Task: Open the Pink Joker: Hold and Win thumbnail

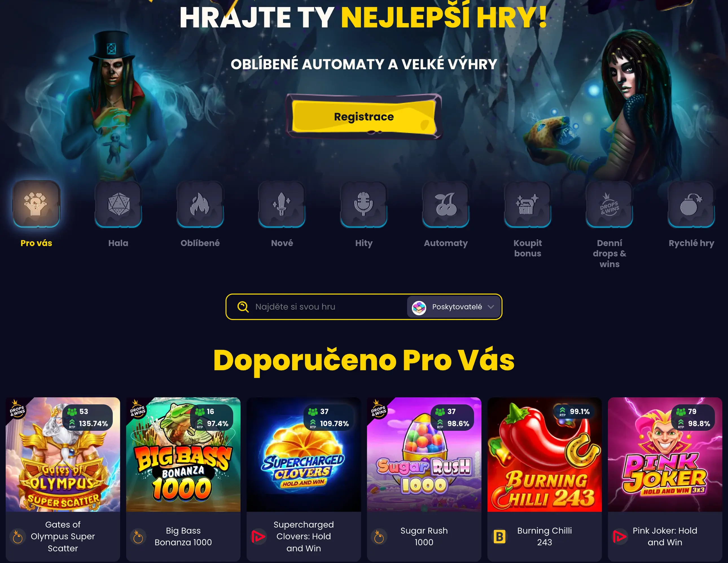Action: point(665,454)
